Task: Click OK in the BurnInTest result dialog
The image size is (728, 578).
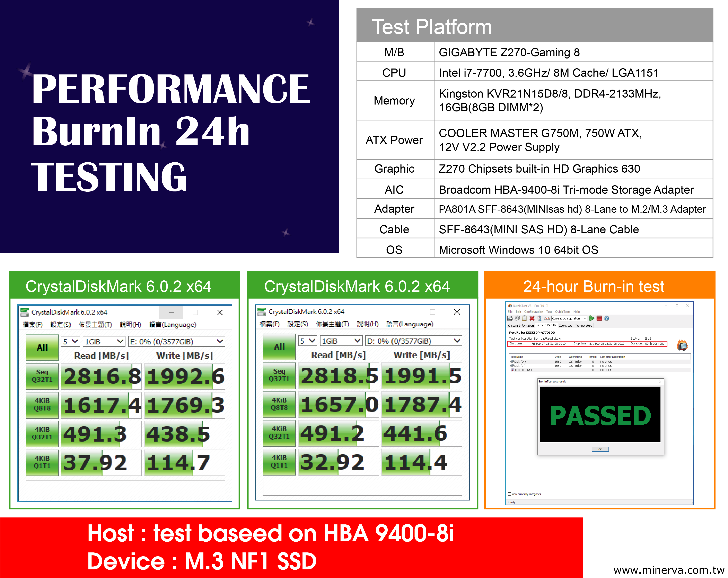Action: click(x=600, y=449)
